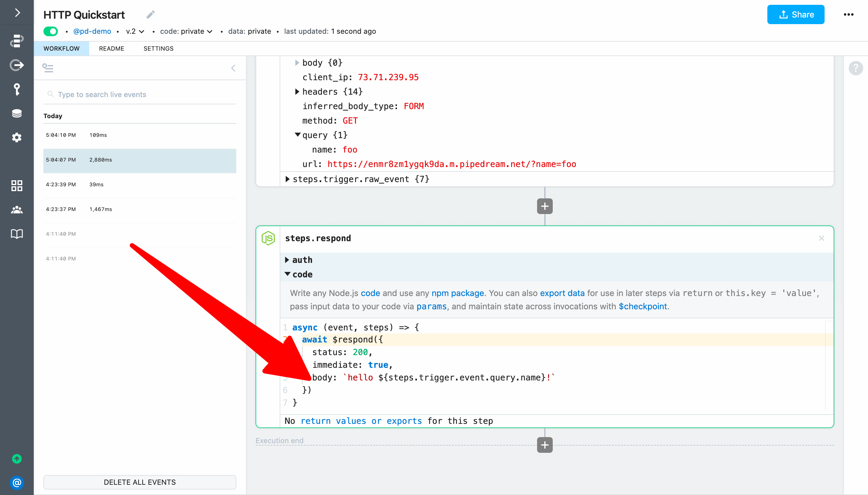Screen dimensions: 868x495
Task: Add step with plus above steps.respond
Action: pos(544,207)
